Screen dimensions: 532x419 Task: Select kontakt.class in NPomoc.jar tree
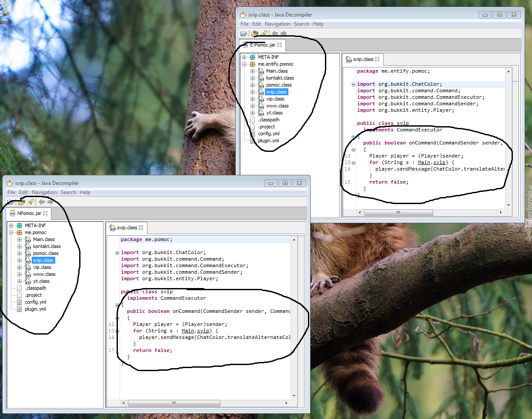click(x=47, y=246)
